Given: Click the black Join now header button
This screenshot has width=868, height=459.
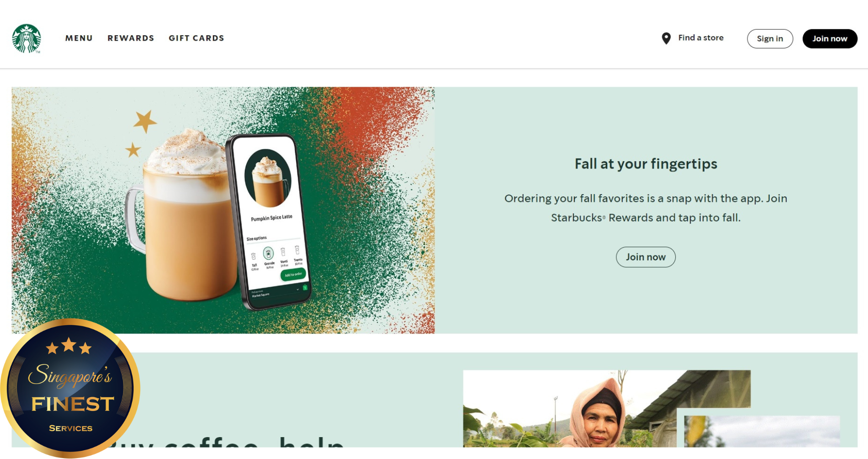Looking at the screenshot, I should 830,39.
